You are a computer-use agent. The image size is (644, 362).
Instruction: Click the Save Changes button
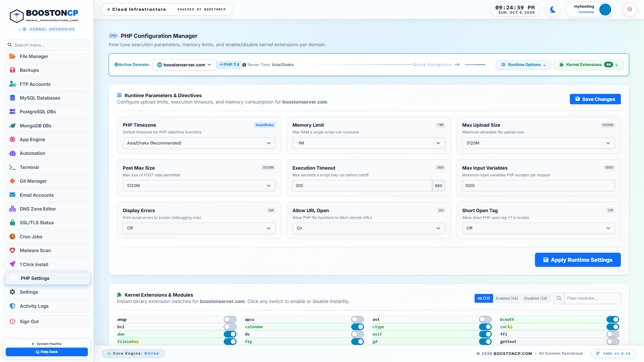click(x=595, y=99)
